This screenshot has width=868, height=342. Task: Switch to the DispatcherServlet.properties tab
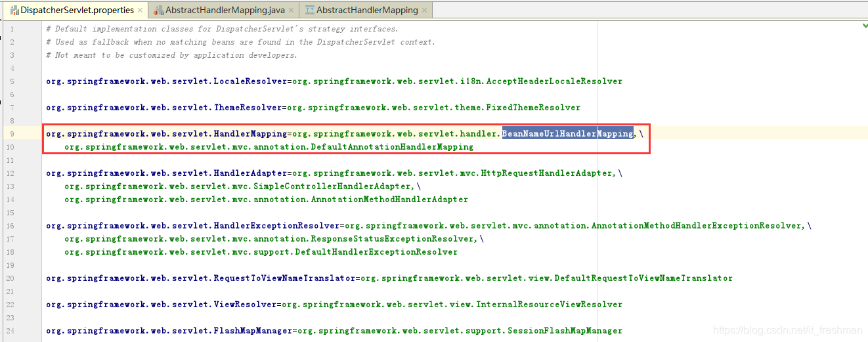click(76, 10)
